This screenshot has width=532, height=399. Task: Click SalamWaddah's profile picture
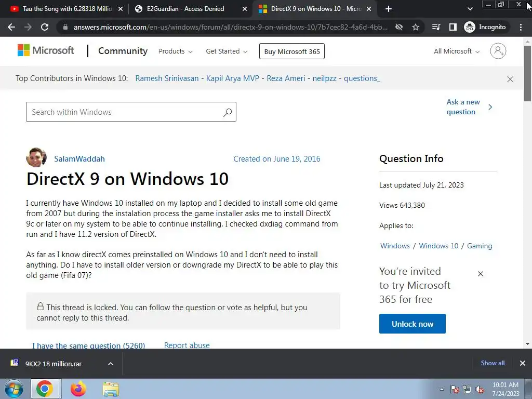click(36, 158)
